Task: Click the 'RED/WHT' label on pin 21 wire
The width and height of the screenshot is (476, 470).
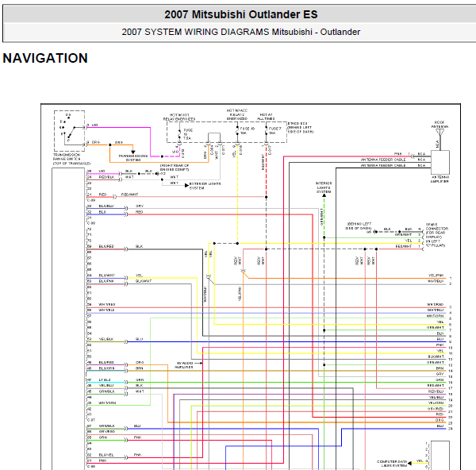Action: point(129,195)
